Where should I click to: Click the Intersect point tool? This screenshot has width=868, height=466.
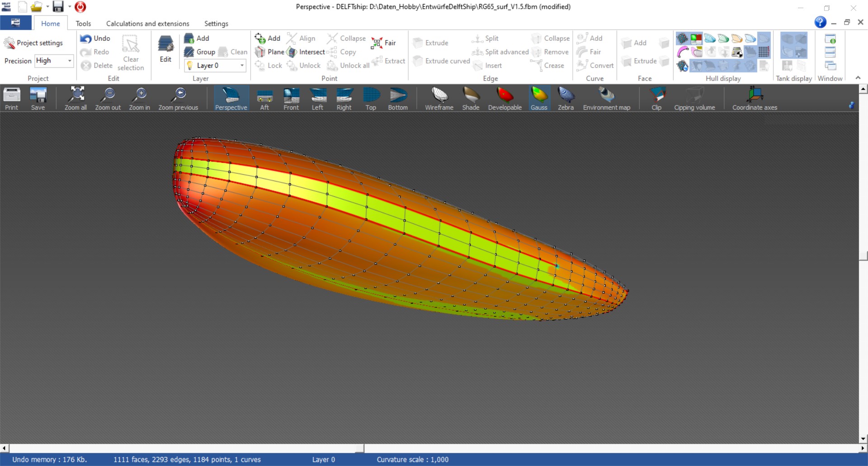(x=307, y=52)
